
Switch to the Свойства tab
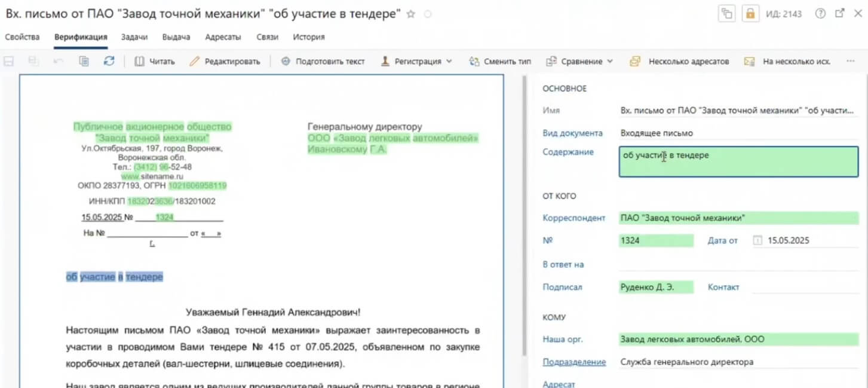coord(22,37)
